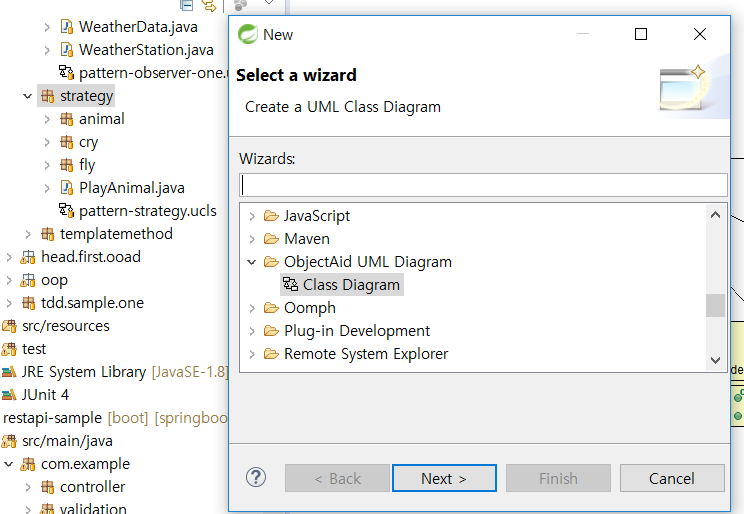Click the PlayAnimal.java file icon

point(67,187)
